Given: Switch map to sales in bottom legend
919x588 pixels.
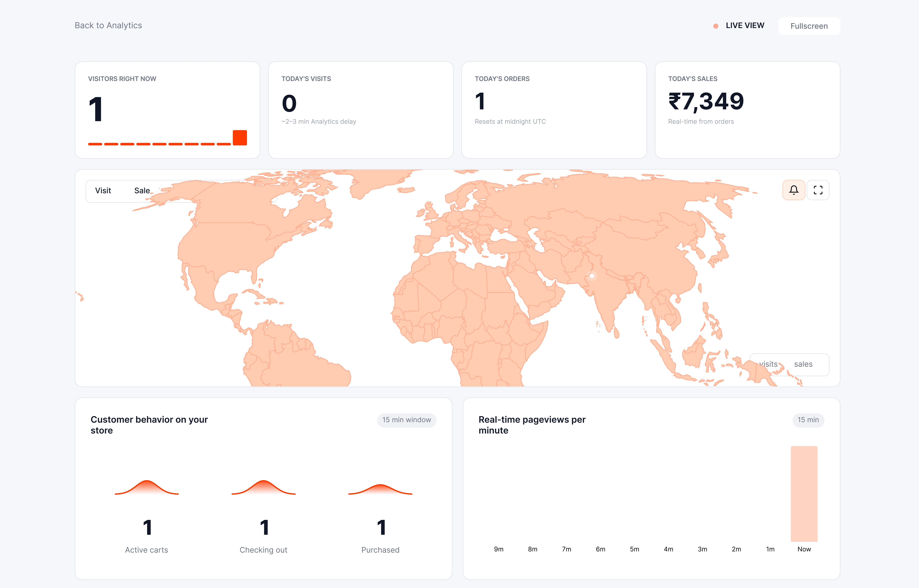Looking at the screenshot, I should click(803, 364).
